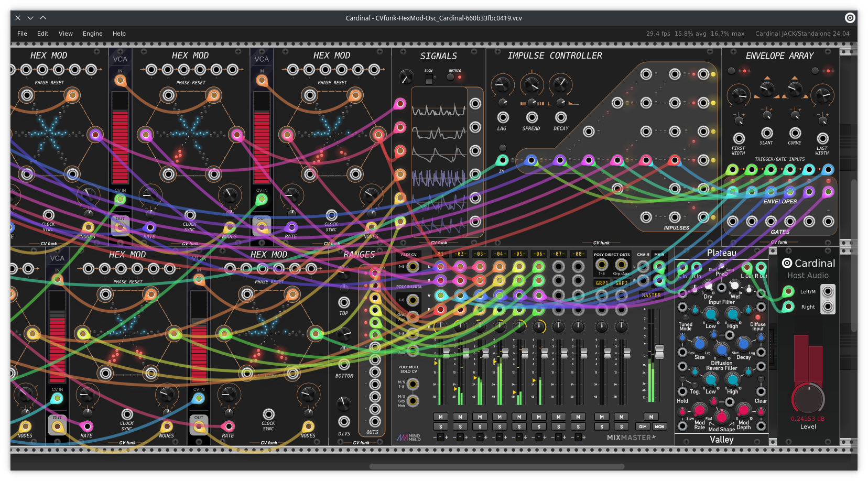Image resolution: width=868 pixels, height=481 pixels.
Task: Click the Plateau PreD knob
Action: click(x=722, y=267)
